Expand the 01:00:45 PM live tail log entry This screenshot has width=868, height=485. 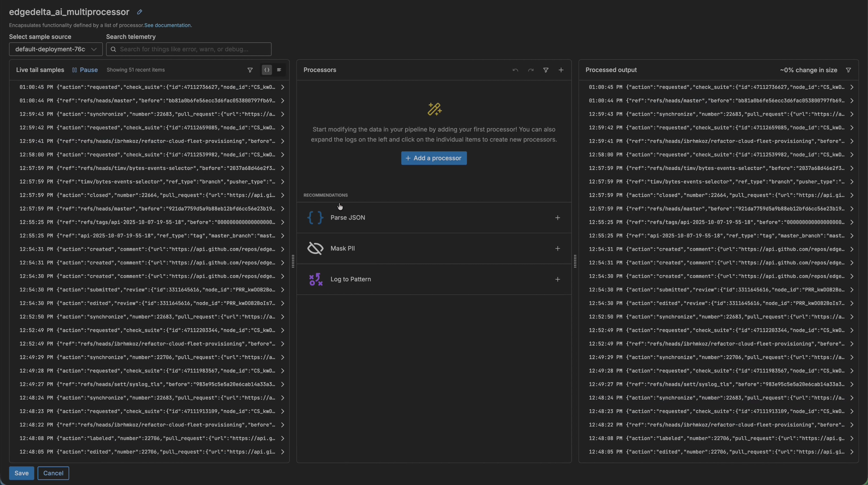[282, 87]
